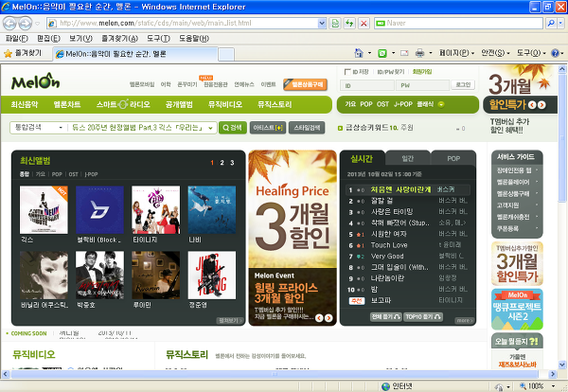
Task: Open the 도구(O) command bar dropdown
Action: [x=531, y=53]
